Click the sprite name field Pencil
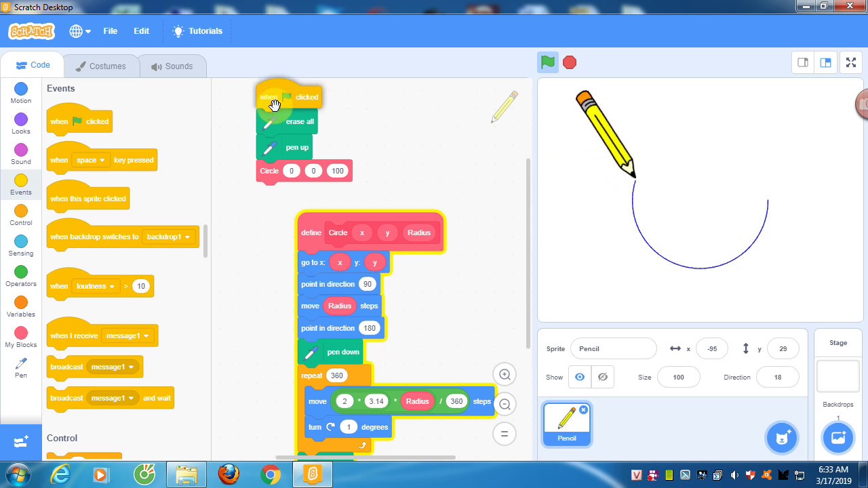 [613, 348]
